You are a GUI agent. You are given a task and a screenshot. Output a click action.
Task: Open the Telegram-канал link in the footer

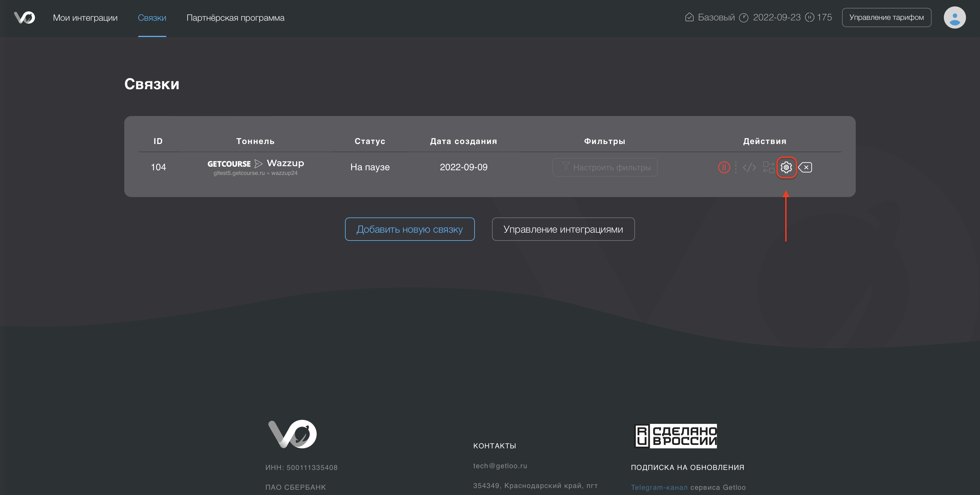(659, 487)
